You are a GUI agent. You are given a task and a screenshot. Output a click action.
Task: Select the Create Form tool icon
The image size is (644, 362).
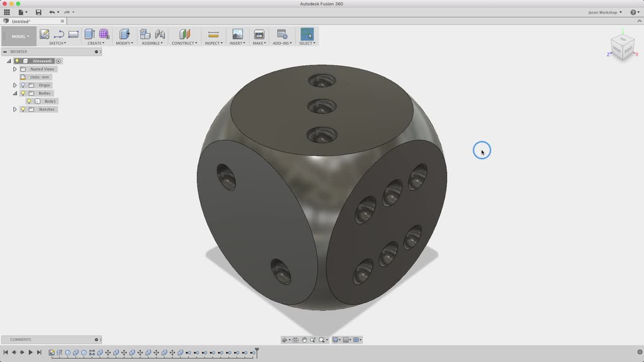[x=104, y=34]
